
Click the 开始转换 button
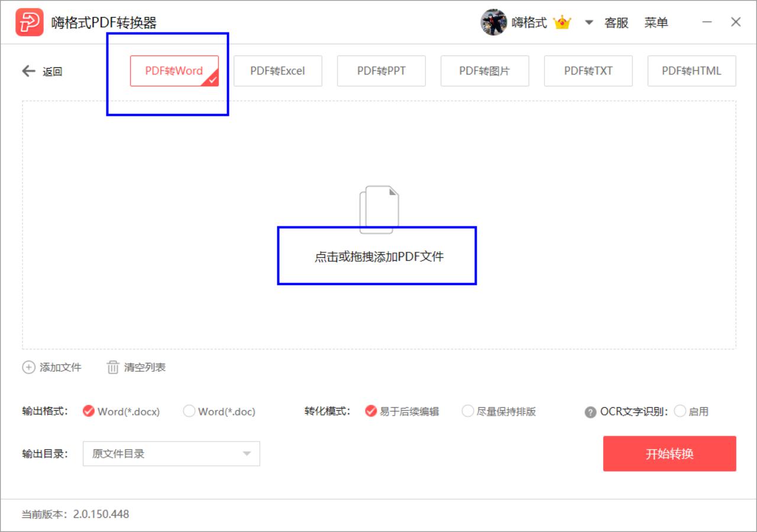[669, 454]
